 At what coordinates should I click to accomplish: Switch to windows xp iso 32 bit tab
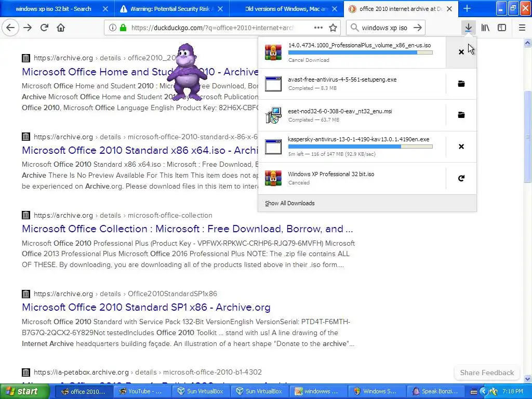(x=54, y=9)
